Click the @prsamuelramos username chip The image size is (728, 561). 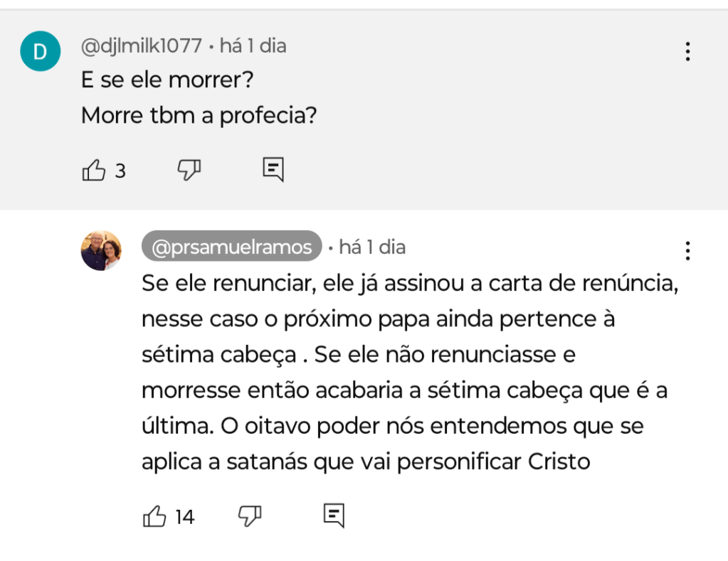point(232,247)
